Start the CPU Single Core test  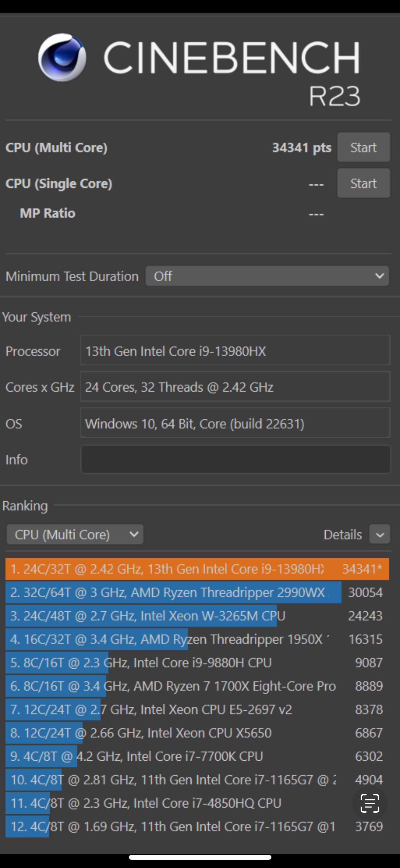[363, 183]
